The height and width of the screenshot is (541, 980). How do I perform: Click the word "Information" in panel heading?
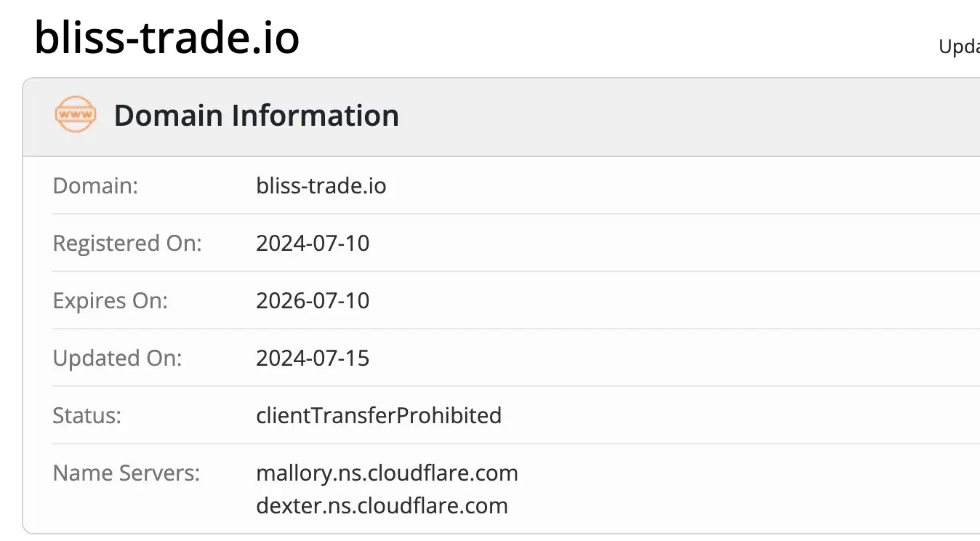[315, 116]
